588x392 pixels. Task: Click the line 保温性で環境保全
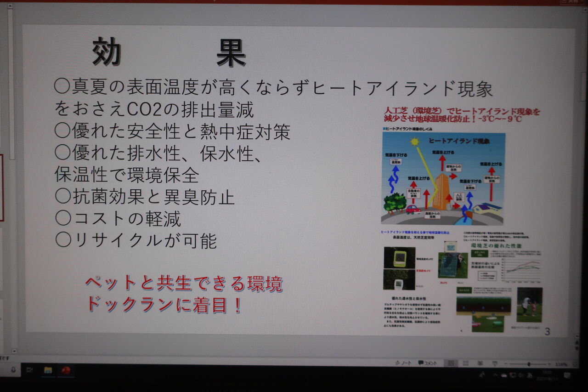tap(127, 175)
